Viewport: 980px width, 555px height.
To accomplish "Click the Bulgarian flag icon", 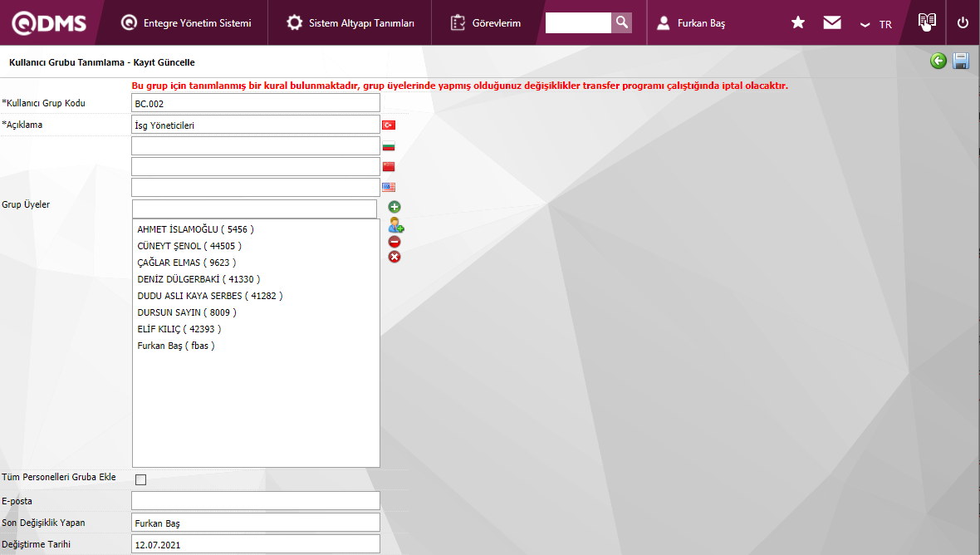I will click(389, 145).
